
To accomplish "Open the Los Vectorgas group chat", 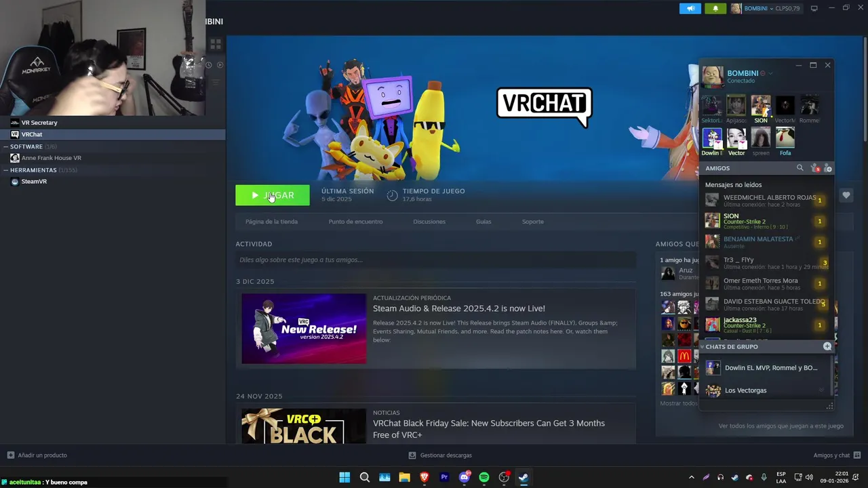I will pos(763,390).
